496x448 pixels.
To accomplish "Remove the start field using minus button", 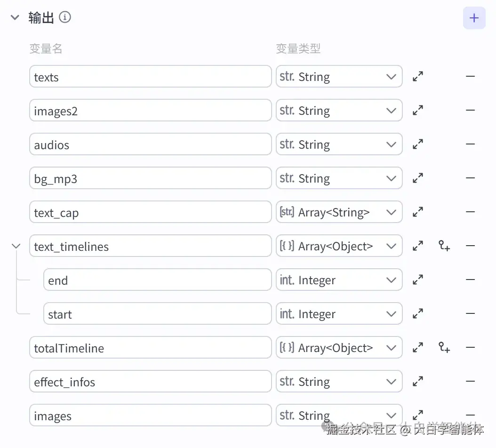I will [x=470, y=313].
